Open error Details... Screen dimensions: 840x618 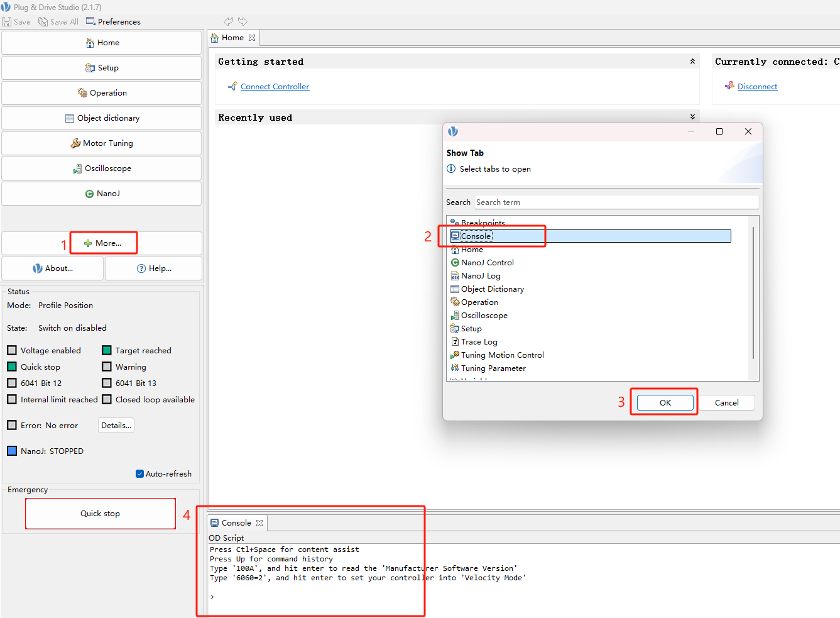(116, 426)
